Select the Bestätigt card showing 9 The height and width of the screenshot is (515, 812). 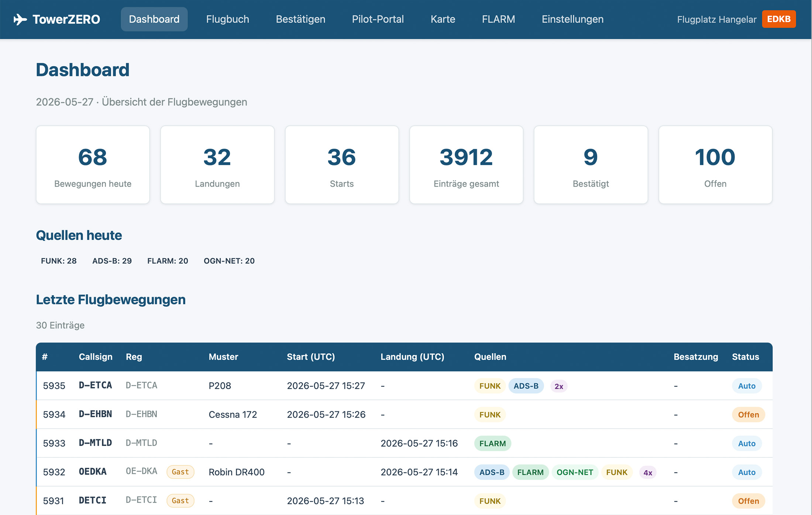point(591,165)
